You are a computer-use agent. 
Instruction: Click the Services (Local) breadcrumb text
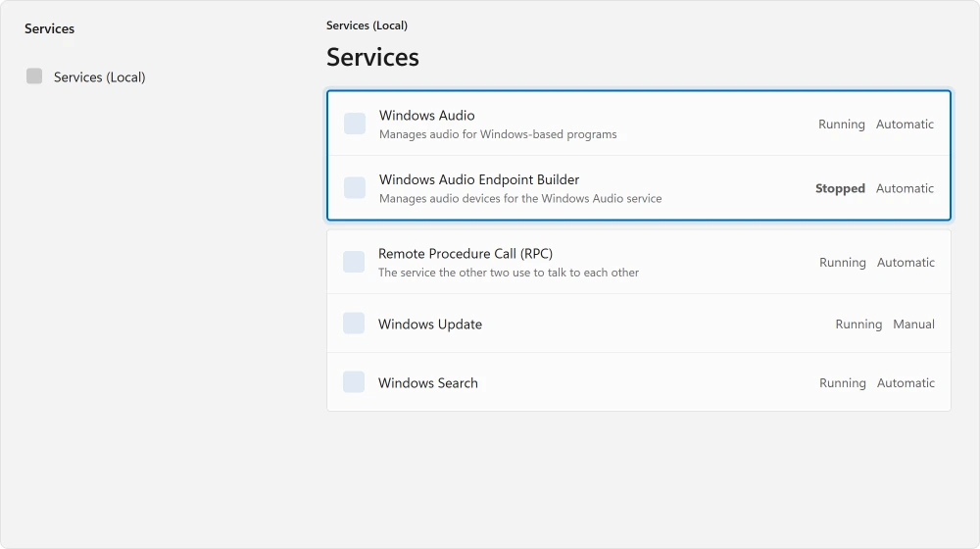[367, 25]
